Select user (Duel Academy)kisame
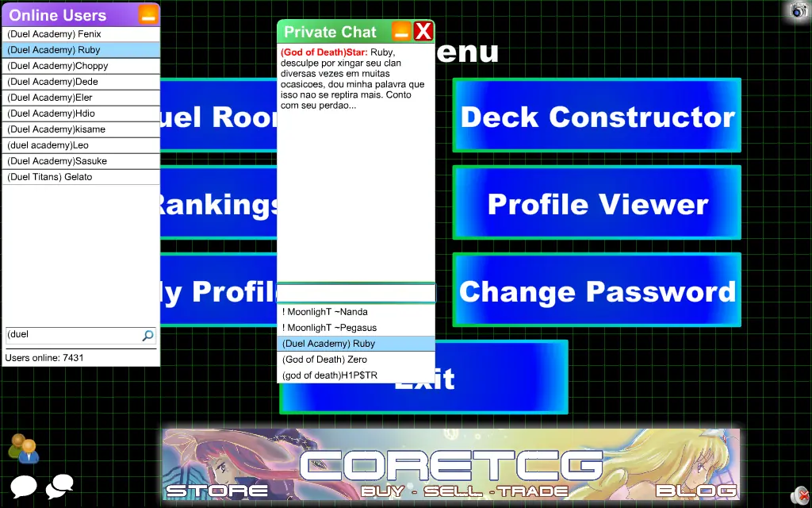This screenshot has width=812, height=508. point(81,129)
